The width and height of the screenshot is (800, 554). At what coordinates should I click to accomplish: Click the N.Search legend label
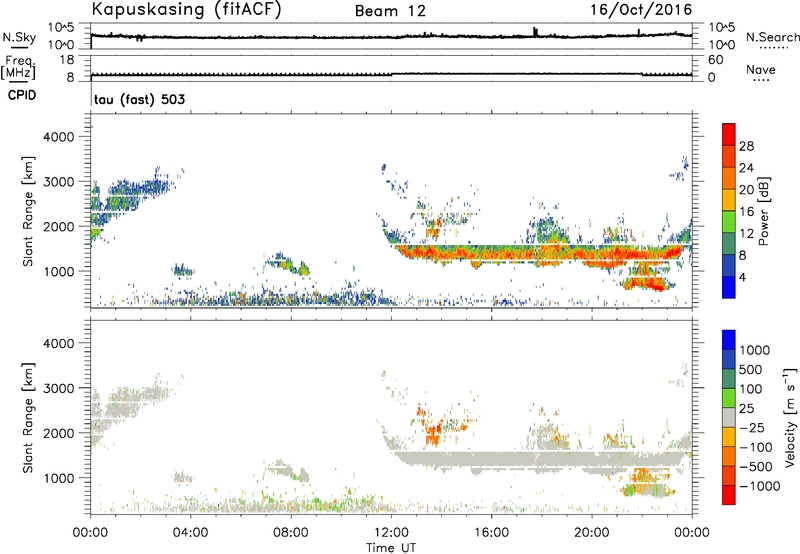coord(772,37)
